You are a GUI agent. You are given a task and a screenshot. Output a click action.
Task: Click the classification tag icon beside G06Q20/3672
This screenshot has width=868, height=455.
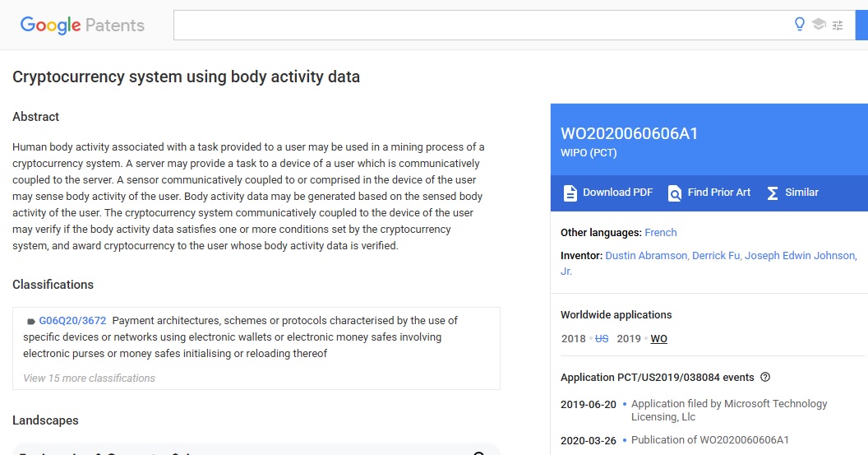pyautogui.click(x=31, y=322)
